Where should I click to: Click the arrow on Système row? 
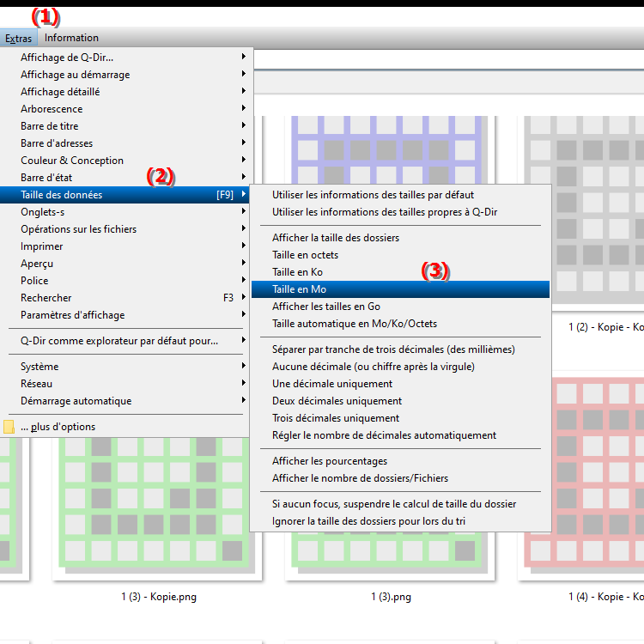pos(244,366)
